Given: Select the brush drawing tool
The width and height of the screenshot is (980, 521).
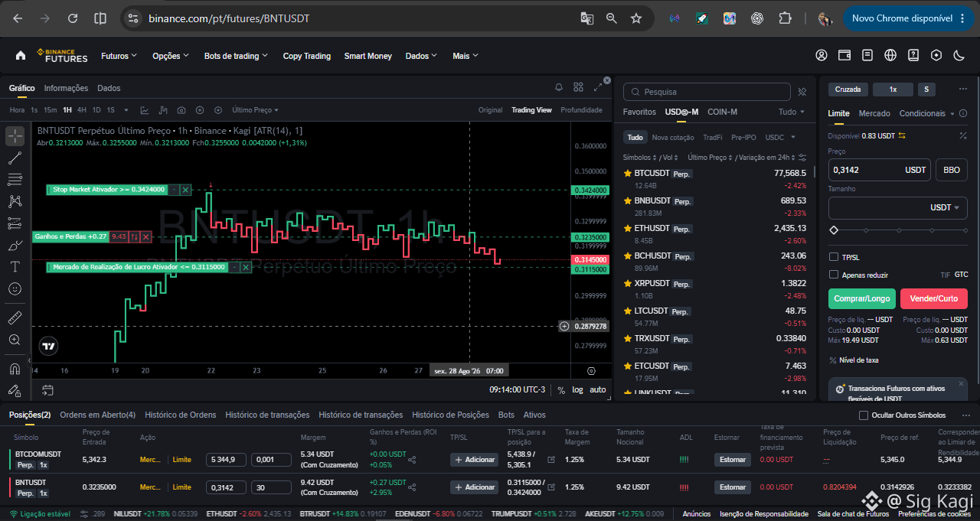Looking at the screenshot, I should point(15,246).
